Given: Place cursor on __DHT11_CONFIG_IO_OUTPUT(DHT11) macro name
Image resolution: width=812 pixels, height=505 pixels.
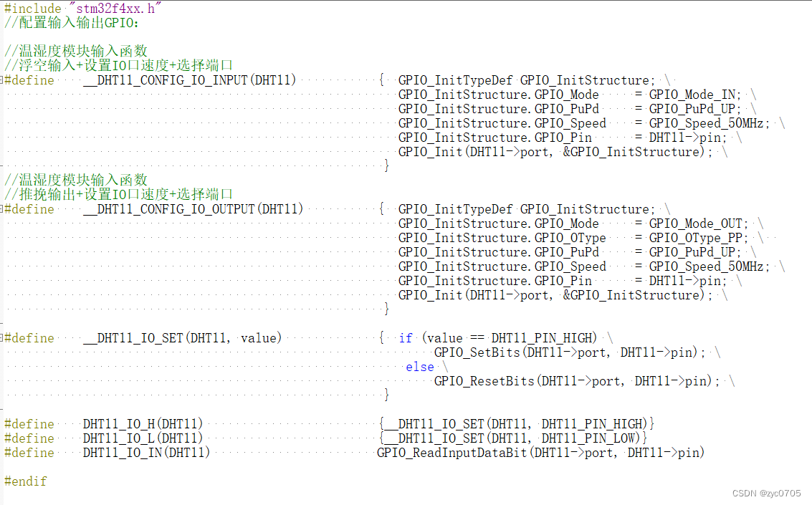Looking at the screenshot, I should [x=194, y=209].
